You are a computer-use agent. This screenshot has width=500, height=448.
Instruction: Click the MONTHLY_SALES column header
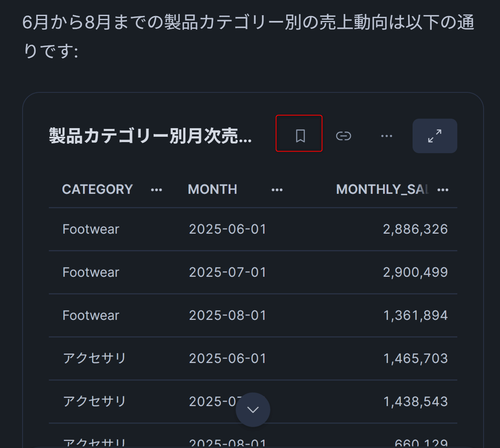click(382, 189)
